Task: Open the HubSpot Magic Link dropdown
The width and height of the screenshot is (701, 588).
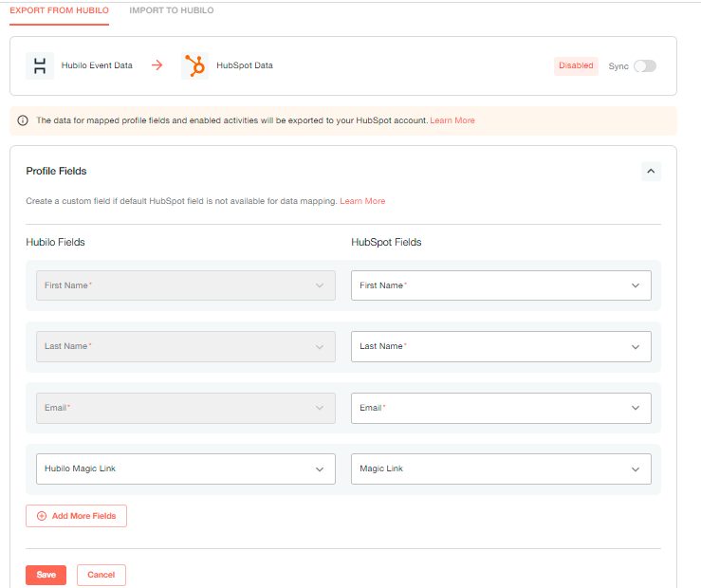Action: click(x=501, y=469)
